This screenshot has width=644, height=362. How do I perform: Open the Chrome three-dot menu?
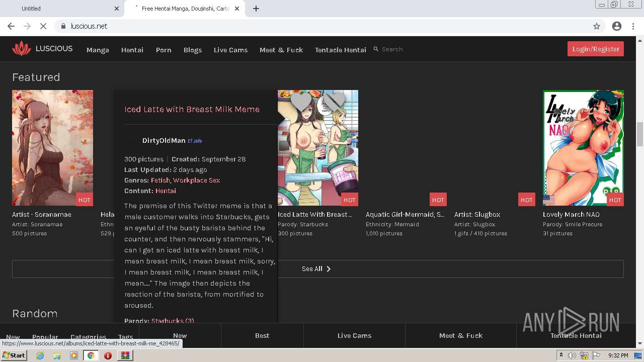click(633, 26)
